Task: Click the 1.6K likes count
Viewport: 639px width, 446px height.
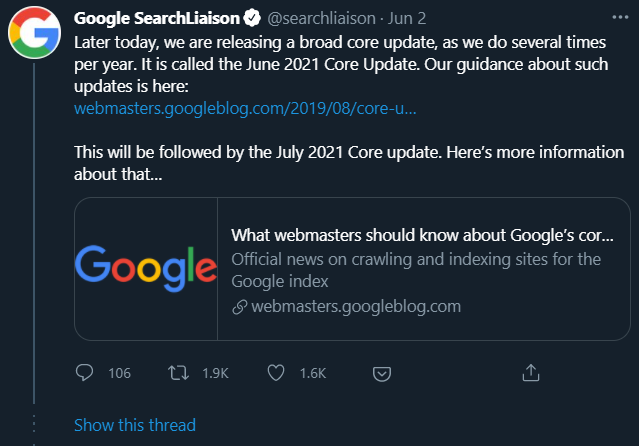Action: 313,373
